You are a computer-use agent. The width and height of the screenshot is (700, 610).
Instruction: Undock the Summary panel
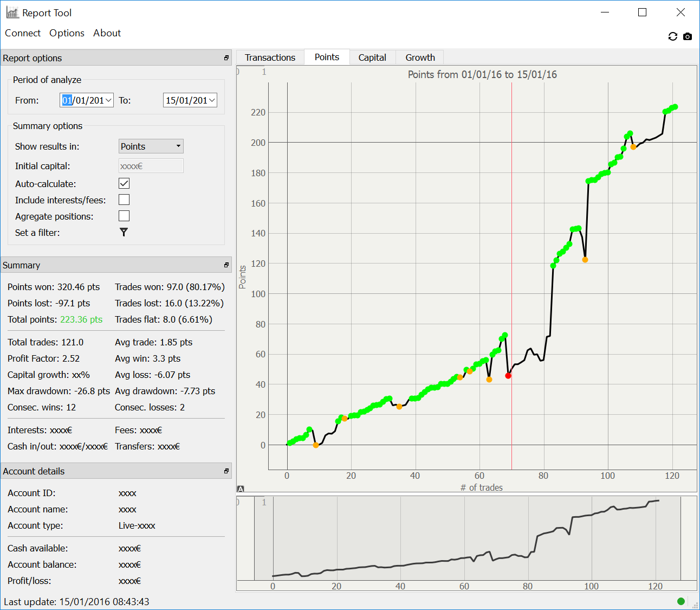[x=226, y=265]
